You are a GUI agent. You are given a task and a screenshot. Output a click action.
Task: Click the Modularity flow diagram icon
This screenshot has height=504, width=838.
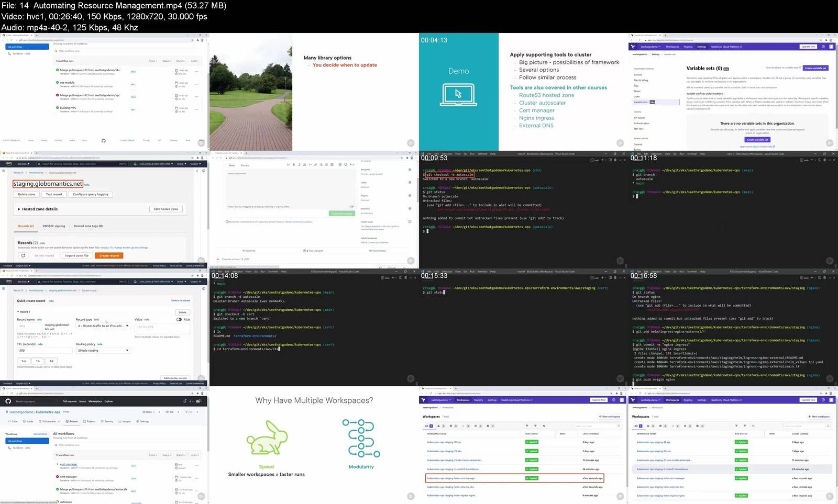coord(361,439)
